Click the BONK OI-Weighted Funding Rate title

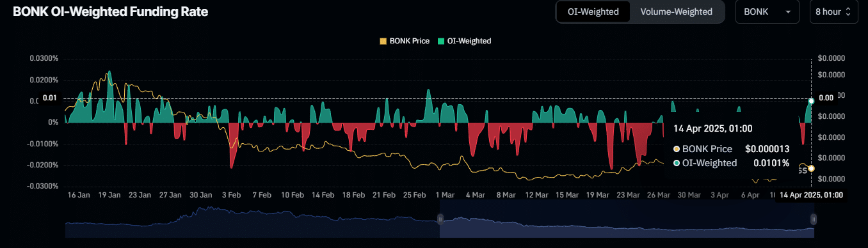click(110, 12)
